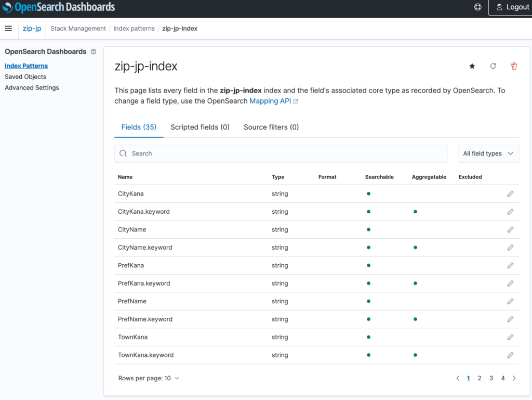Open the All field types dropdown
Image resolution: width=532 pixels, height=400 pixels.
[x=488, y=153]
